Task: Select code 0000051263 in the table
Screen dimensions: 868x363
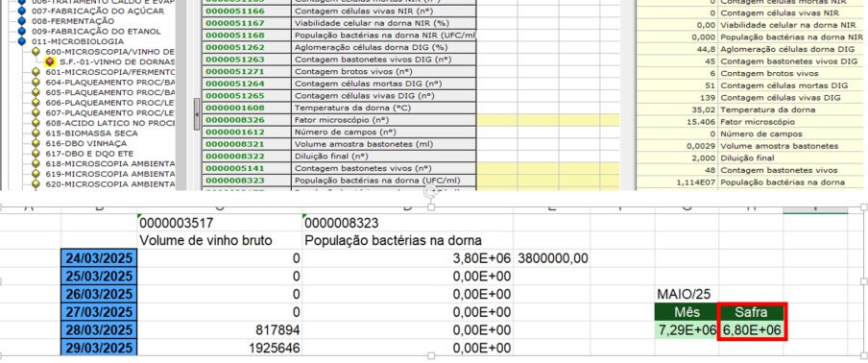Action: pyautogui.click(x=247, y=60)
